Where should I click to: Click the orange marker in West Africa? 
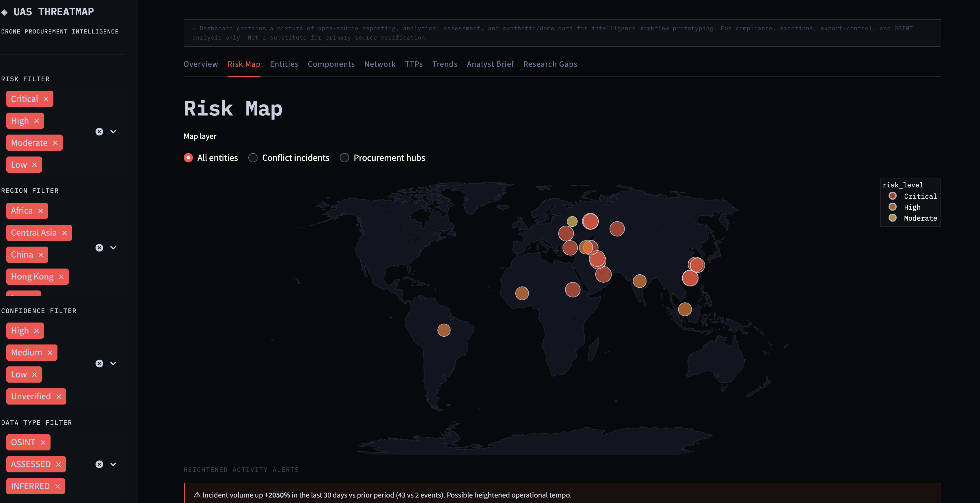[522, 293]
